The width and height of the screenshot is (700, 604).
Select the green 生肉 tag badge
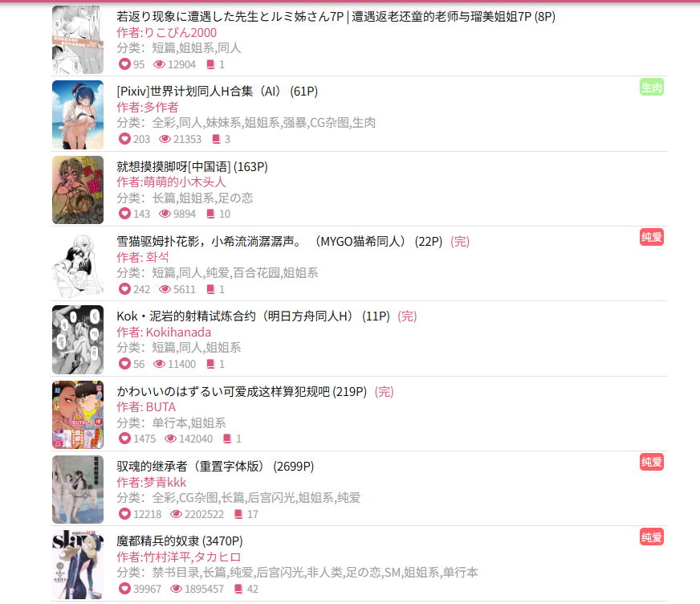[651, 88]
